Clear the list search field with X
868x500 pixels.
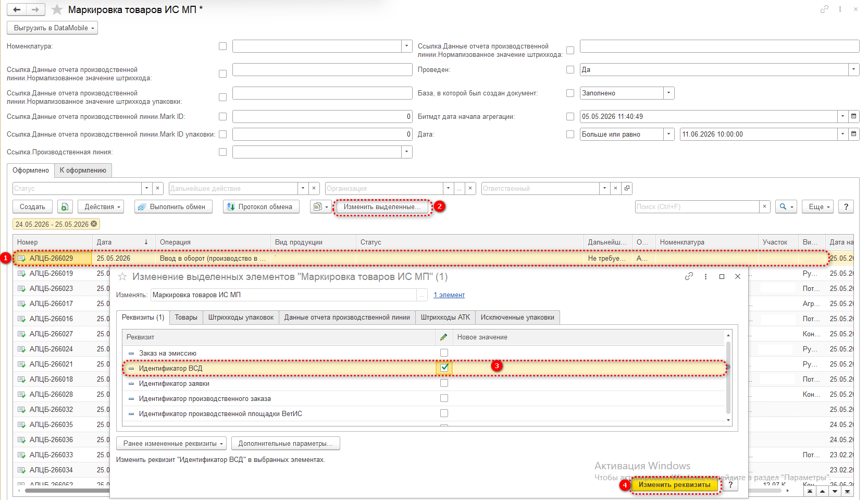click(x=764, y=207)
